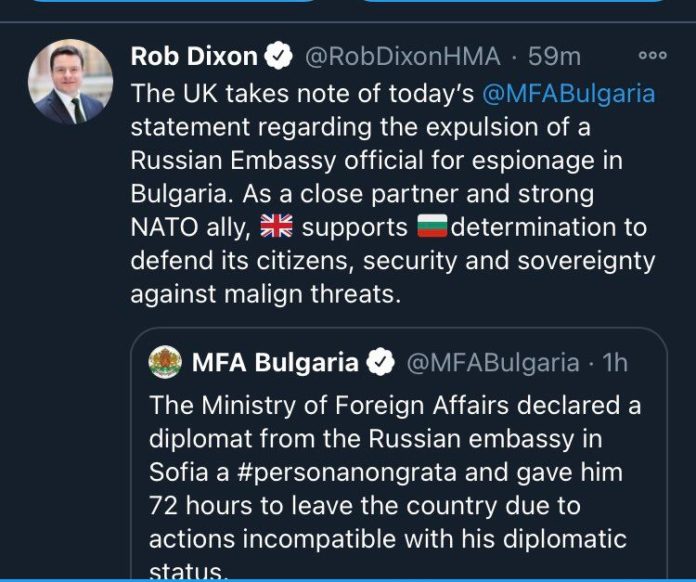This screenshot has height=582, width=696.
Task: Click the UK flag emoji
Action: pyautogui.click(x=275, y=227)
